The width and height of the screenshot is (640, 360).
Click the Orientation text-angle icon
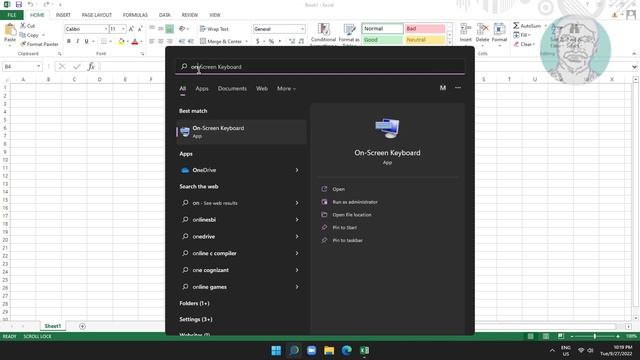182,29
